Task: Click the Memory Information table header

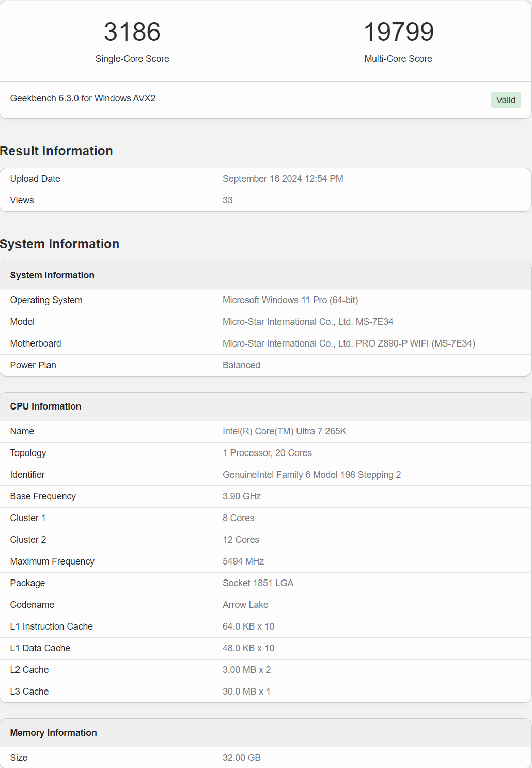Action: (x=53, y=733)
